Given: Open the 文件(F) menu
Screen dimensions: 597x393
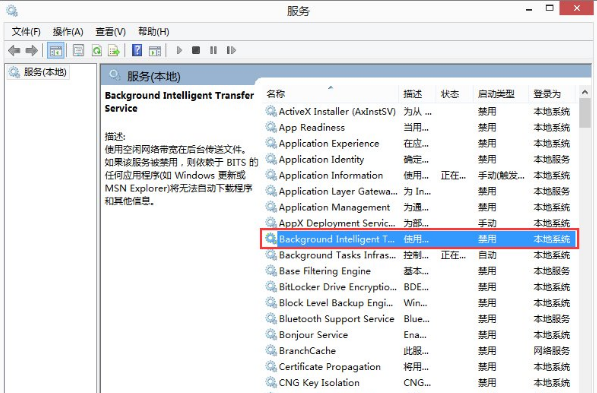Looking at the screenshot, I should tap(26, 32).
